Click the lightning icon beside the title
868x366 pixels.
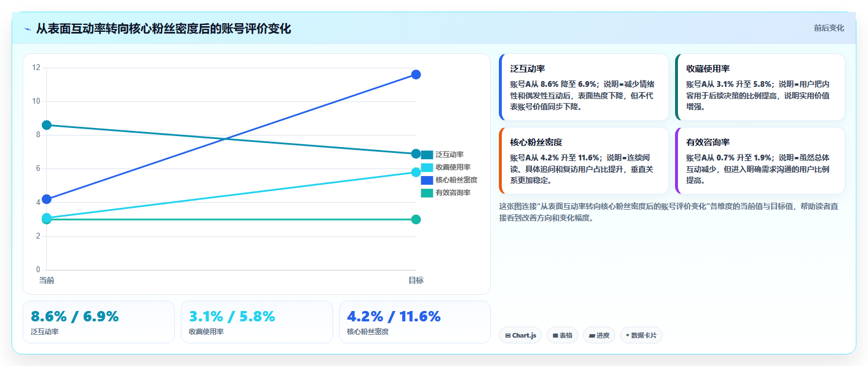click(x=27, y=29)
